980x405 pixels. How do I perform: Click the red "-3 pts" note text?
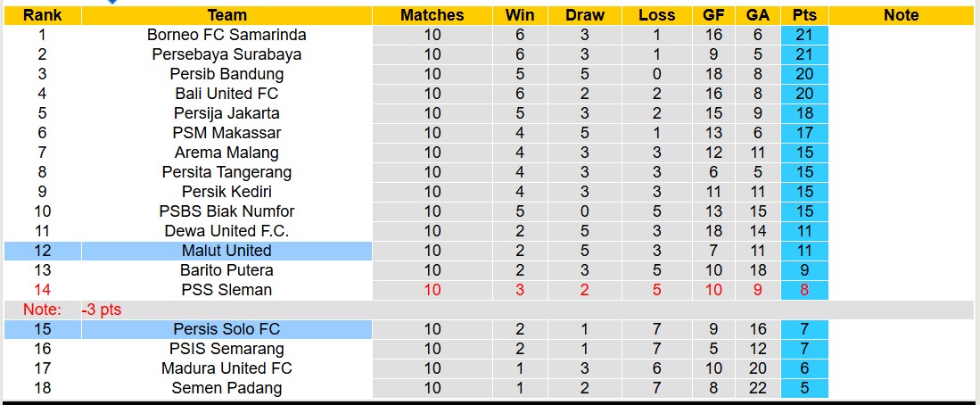(x=101, y=310)
